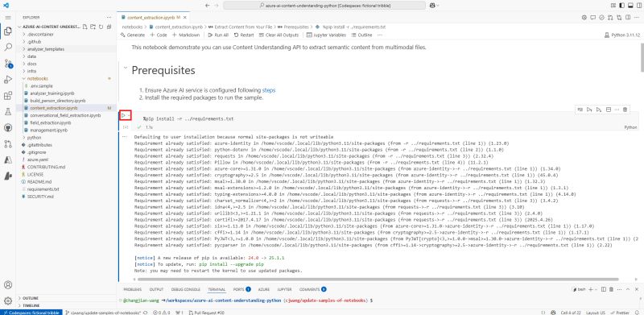The width and height of the screenshot is (644, 315).
Task: Switch to OUTPUT panel tab
Action: click(156, 289)
